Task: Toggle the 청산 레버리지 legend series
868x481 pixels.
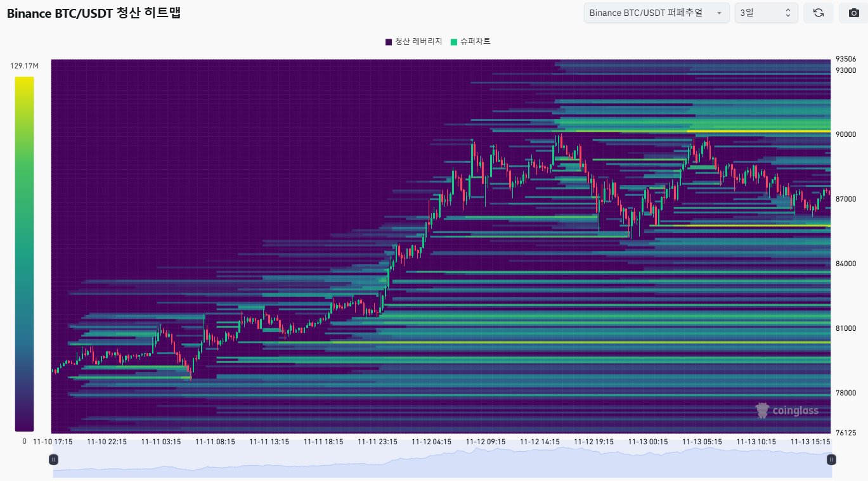Action: 413,41
